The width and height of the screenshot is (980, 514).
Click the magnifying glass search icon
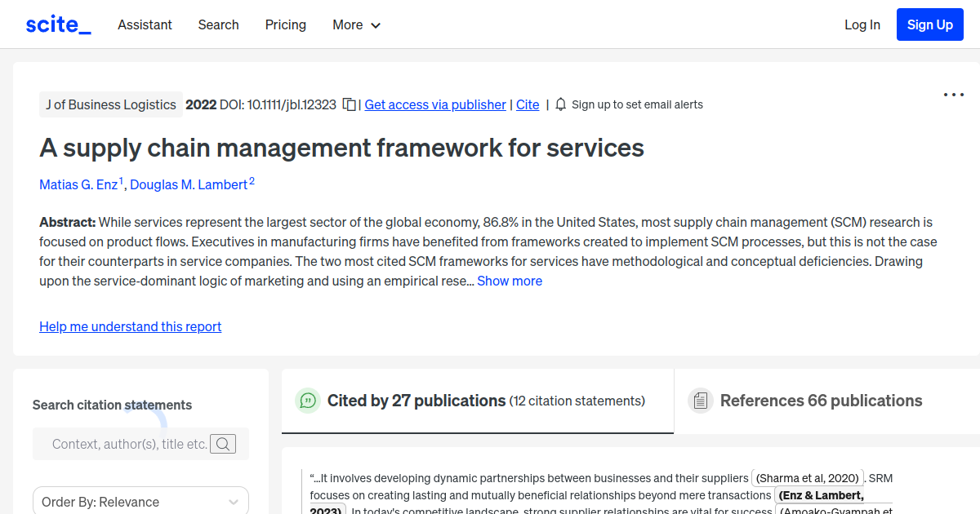(223, 444)
